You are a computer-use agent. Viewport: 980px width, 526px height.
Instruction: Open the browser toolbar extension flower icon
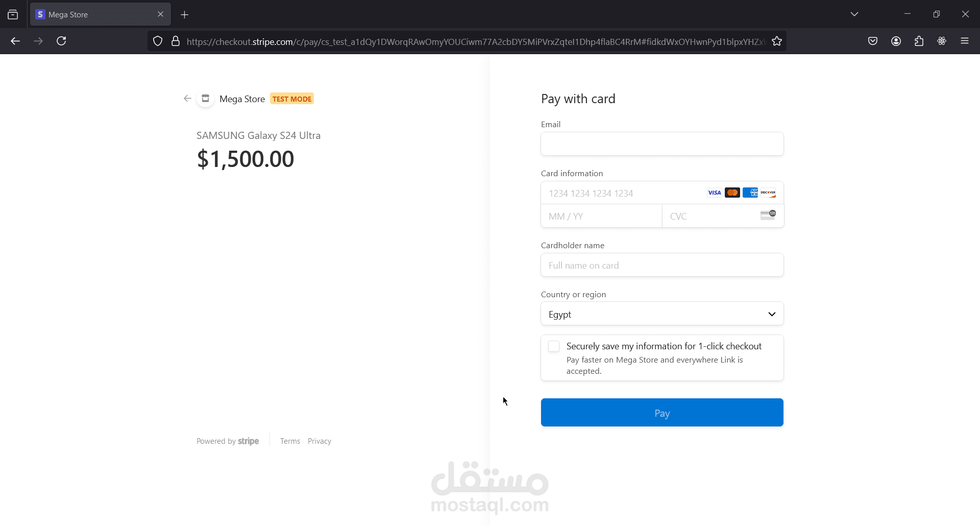tap(942, 41)
